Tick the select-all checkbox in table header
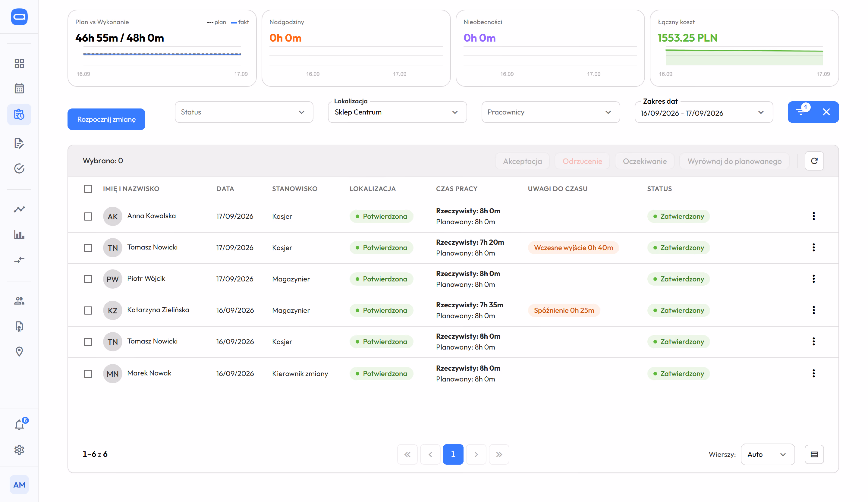This screenshot has width=868, height=502. (x=88, y=189)
